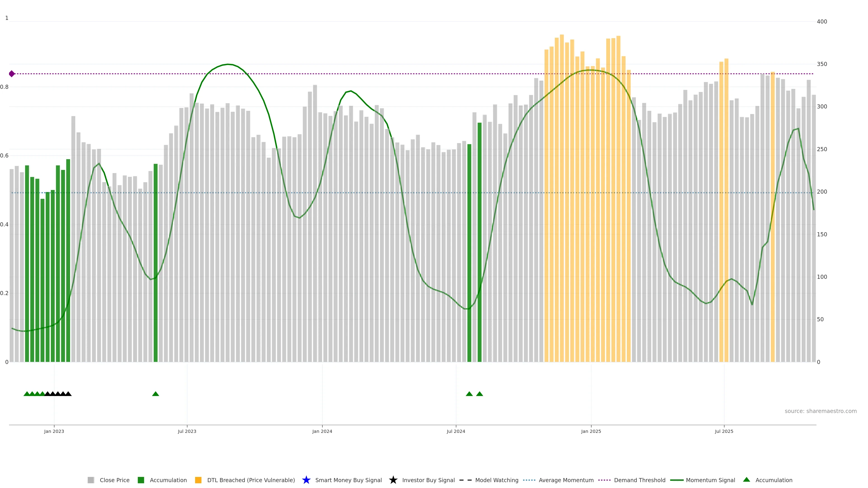The width and height of the screenshot is (868, 488).
Task: Click the black Investor Buy Signal star
Action: [x=393, y=480]
